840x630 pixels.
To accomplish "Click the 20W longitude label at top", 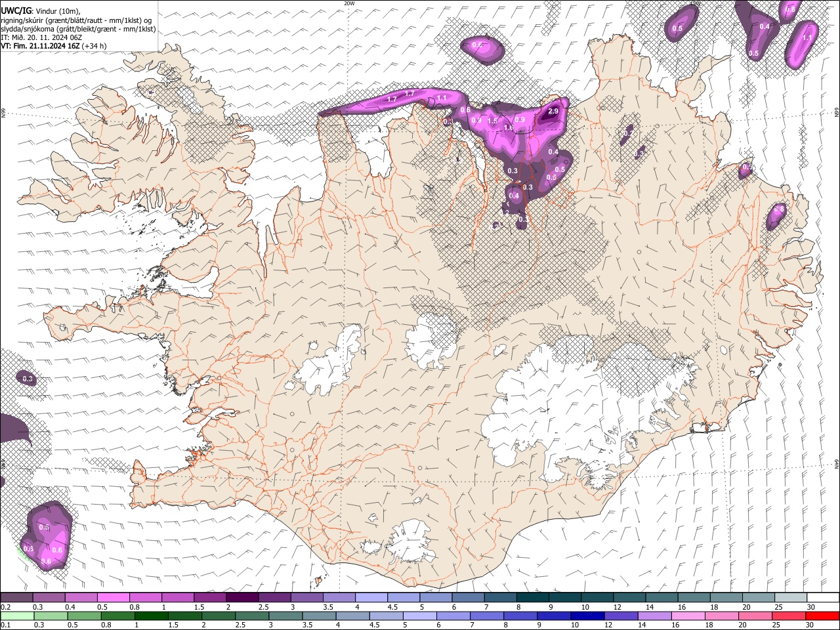I will 349,3.
